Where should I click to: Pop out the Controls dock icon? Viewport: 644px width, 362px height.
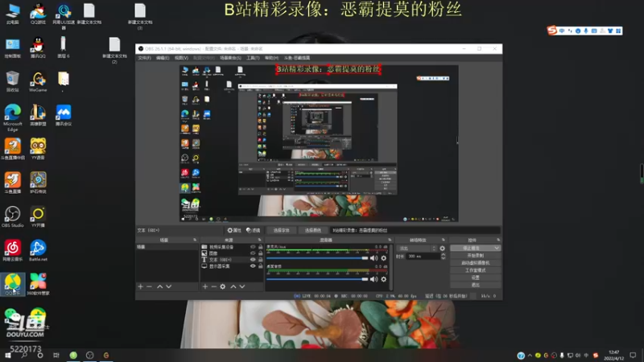(x=498, y=240)
